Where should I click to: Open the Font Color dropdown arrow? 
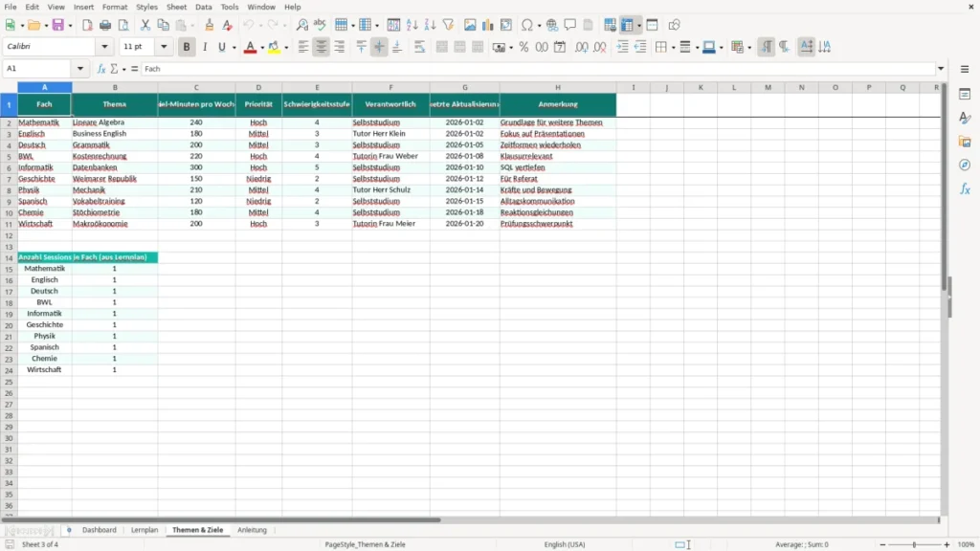[x=262, y=48]
